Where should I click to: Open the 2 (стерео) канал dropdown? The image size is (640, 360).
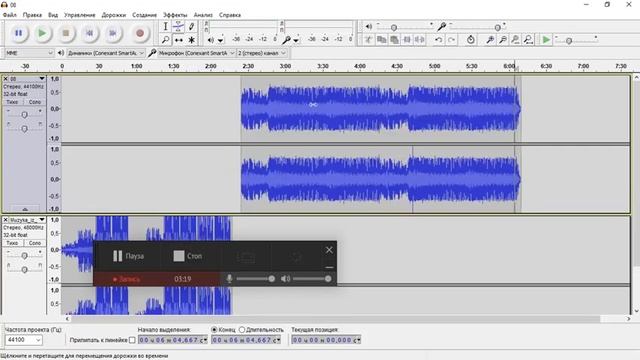point(262,53)
